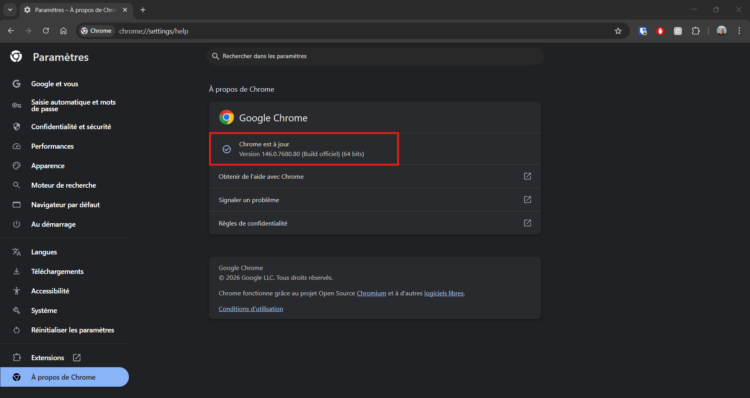This screenshot has width=750, height=398.
Task: Click the update checkmark status icon
Action: [227, 149]
